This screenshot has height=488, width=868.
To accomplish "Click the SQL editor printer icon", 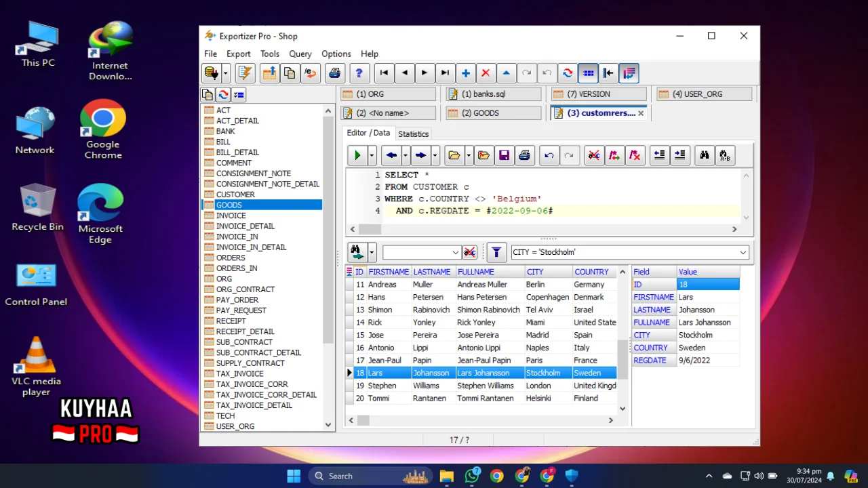I will coord(524,155).
